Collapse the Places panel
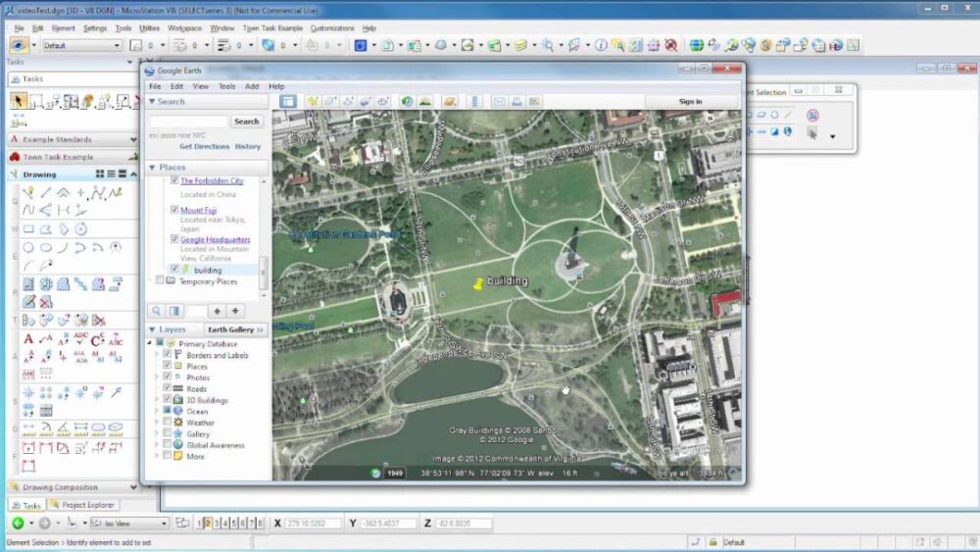The width and height of the screenshot is (980, 552). [x=153, y=167]
